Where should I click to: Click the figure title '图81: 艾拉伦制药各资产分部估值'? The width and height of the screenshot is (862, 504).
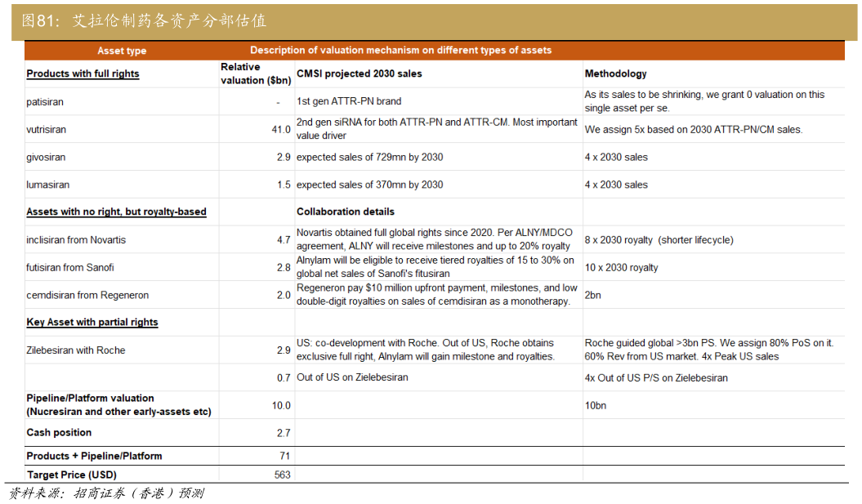pos(144,21)
